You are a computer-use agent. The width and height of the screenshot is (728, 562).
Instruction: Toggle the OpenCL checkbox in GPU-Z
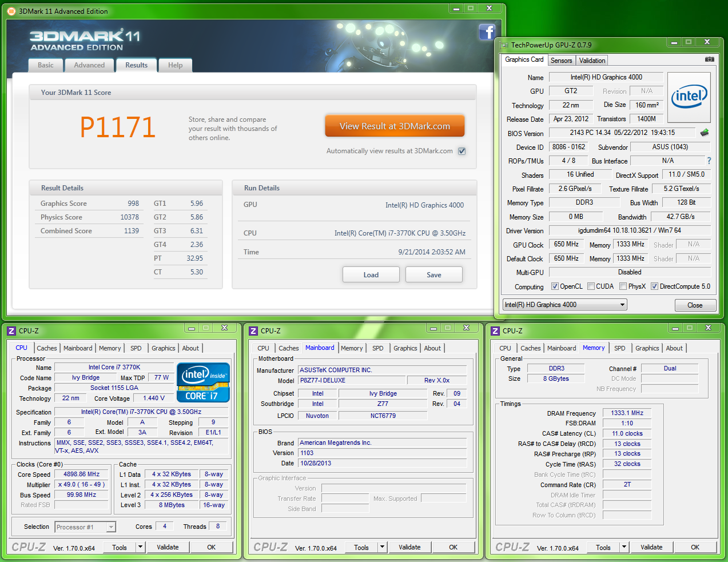(555, 286)
